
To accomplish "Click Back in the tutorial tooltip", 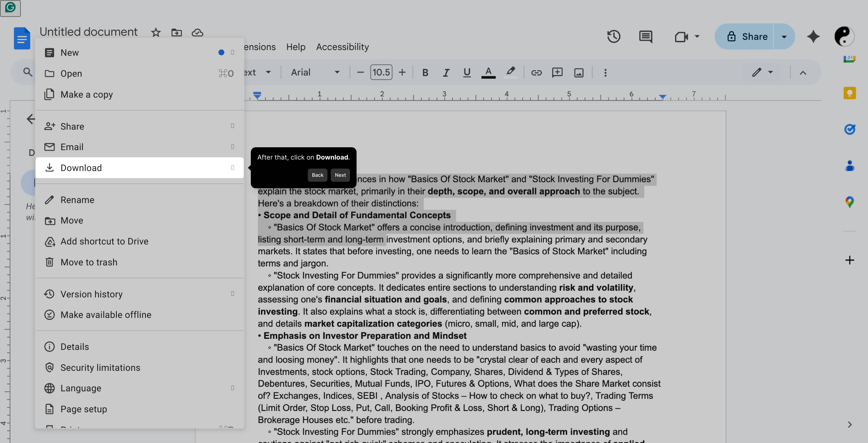I will [318, 175].
